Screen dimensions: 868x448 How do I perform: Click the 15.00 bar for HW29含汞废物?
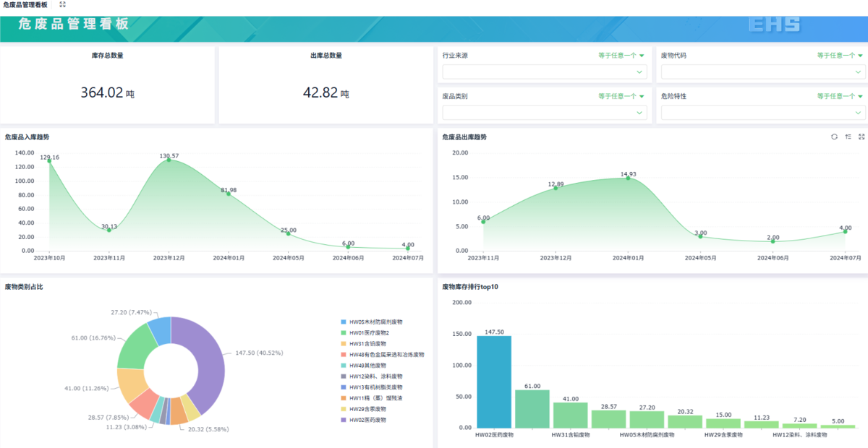(723, 423)
